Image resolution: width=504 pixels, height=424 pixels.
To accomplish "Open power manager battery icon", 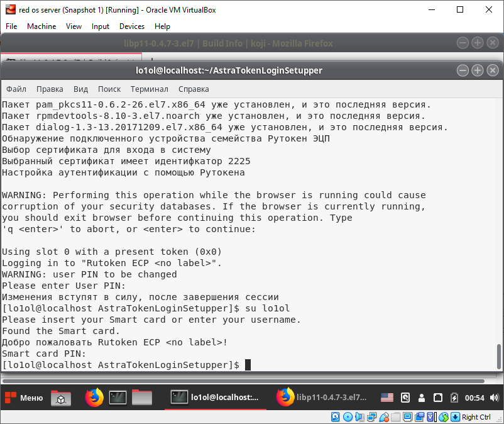I will click(454, 398).
